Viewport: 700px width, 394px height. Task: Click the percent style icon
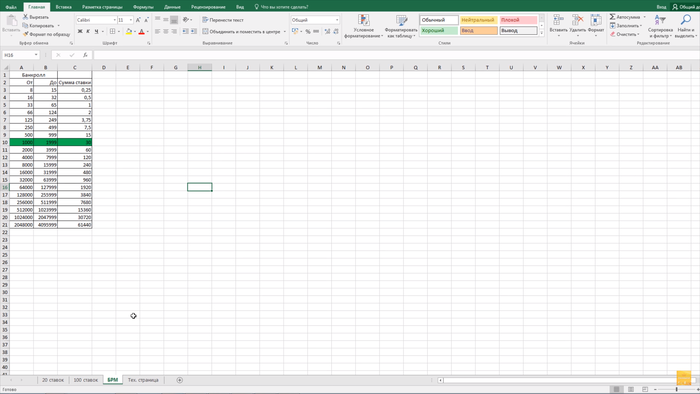308,32
